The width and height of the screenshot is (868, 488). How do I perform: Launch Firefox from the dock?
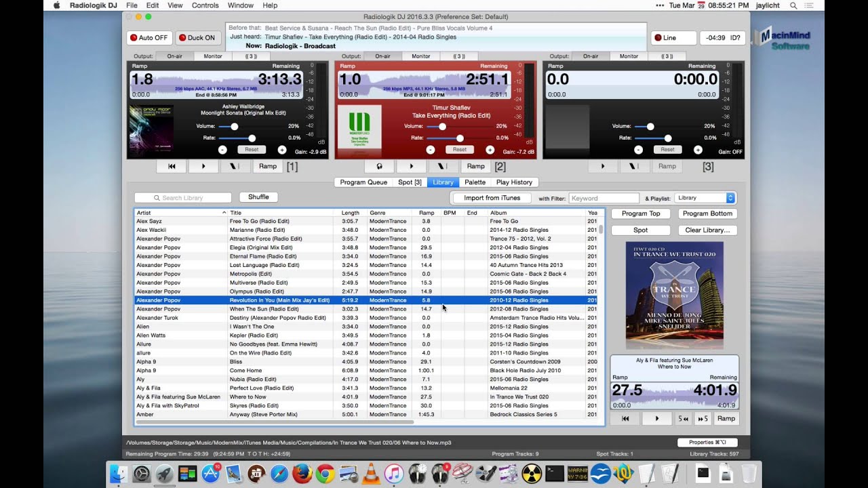(302, 474)
